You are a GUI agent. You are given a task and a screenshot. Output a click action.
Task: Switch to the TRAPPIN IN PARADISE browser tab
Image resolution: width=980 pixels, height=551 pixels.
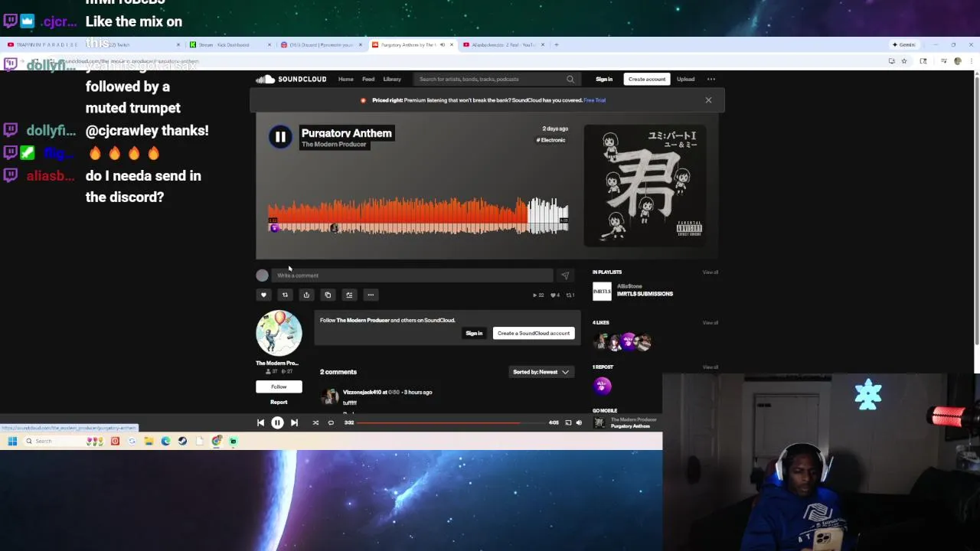[x=47, y=44]
